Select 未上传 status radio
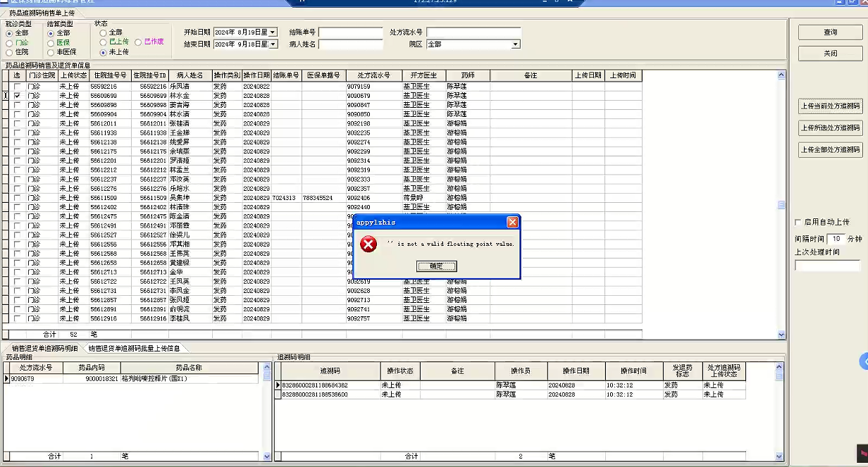 pyautogui.click(x=104, y=52)
